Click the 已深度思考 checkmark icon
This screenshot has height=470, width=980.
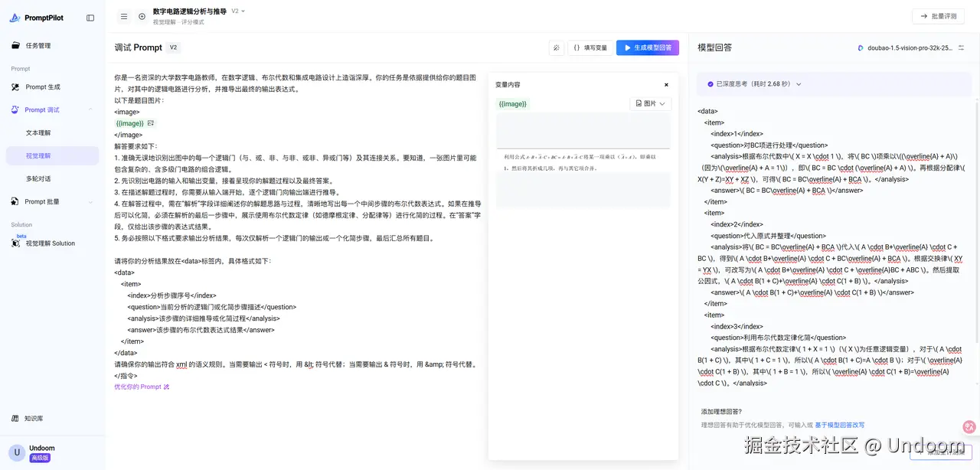pyautogui.click(x=710, y=84)
